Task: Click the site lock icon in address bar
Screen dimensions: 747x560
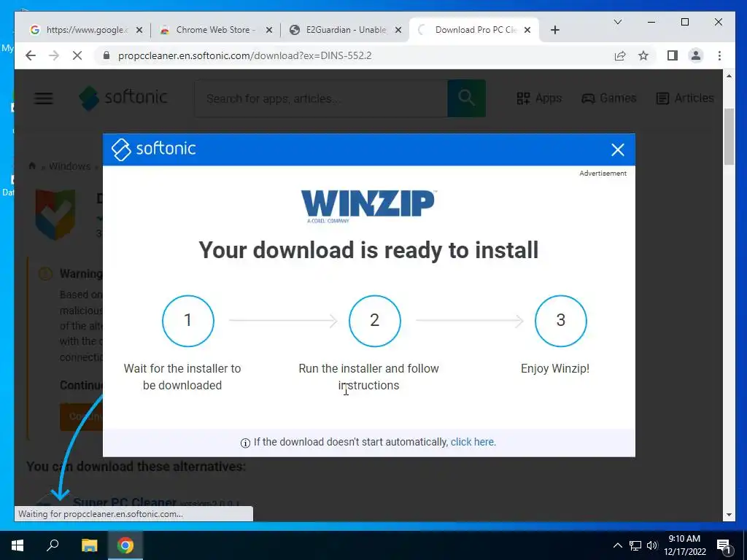Action: [x=107, y=55]
